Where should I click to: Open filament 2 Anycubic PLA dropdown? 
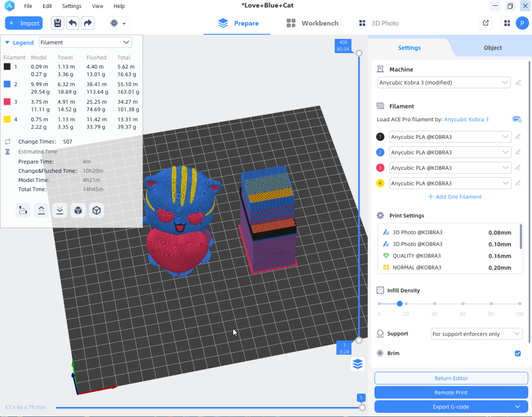coord(450,152)
